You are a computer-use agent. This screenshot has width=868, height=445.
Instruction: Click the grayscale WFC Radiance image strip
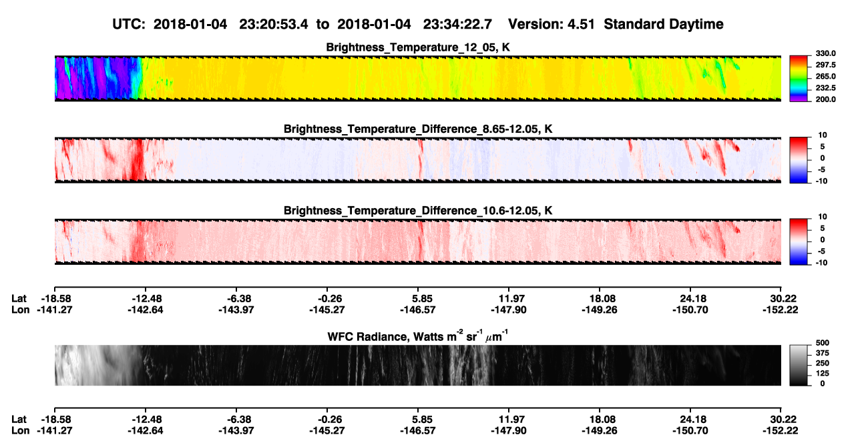(417, 365)
